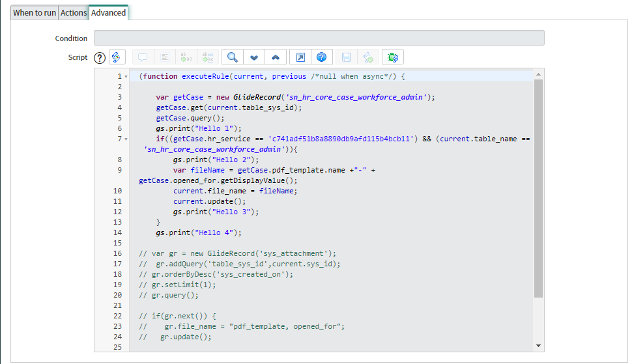Click the Replace icon
This screenshot has width=632, height=364.
click(186, 57)
